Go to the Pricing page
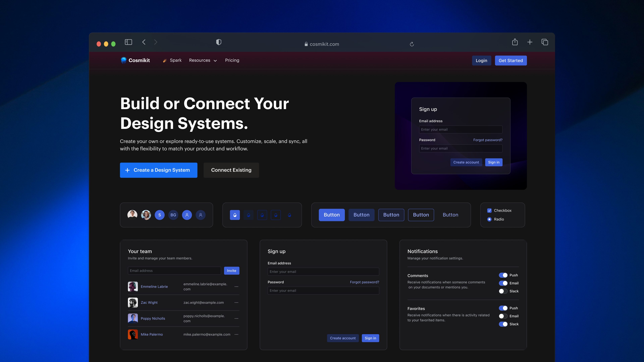Viewport: 644px width, 362px height. coord(232,60)
